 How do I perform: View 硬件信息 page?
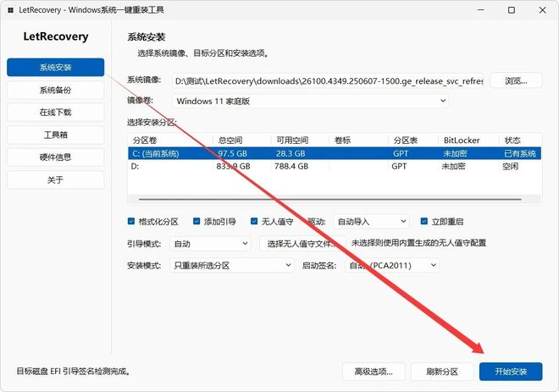pyautogui.click(x=56, y=157)
